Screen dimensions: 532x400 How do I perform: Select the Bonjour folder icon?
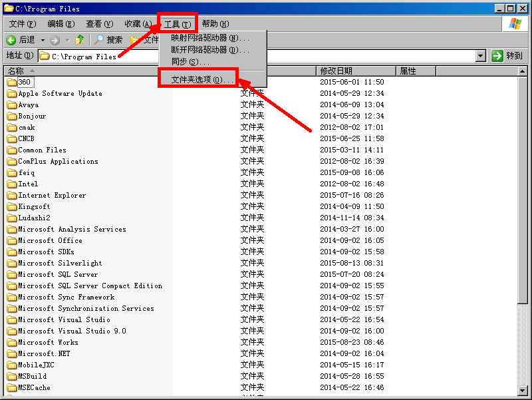click(12, 116)
